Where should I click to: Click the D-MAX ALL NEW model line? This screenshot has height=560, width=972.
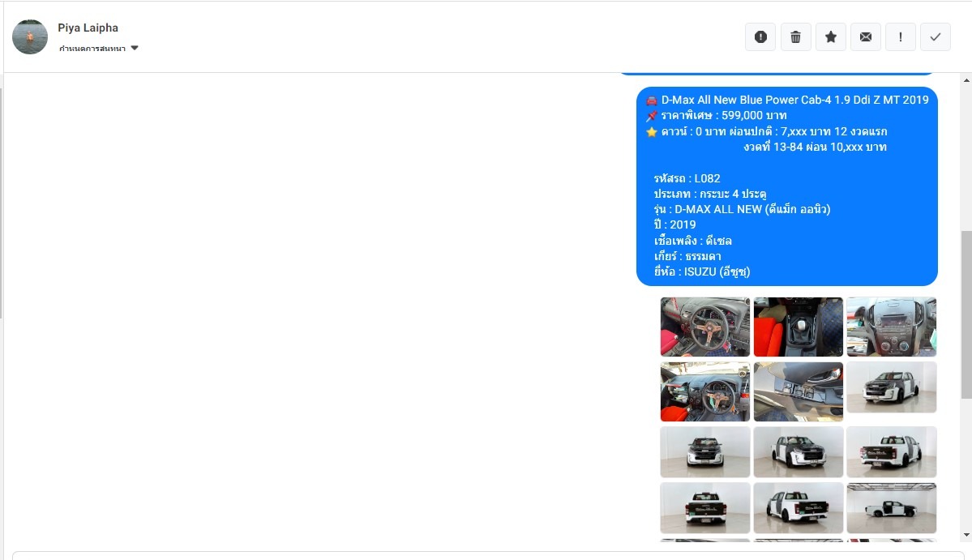[742, 209]
